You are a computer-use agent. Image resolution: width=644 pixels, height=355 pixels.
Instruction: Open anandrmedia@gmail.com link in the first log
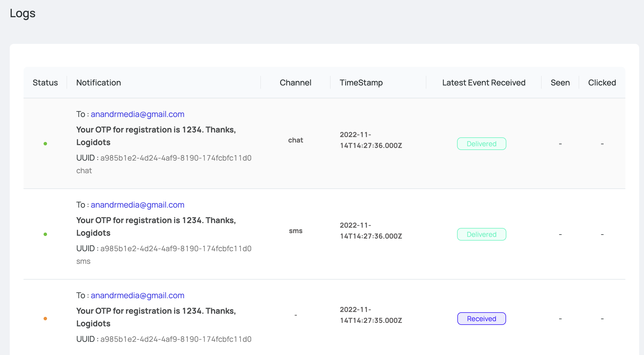click(138, 114)
